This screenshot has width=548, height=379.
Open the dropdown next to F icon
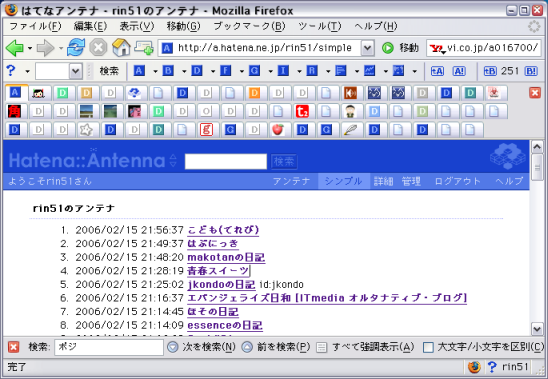241,71
